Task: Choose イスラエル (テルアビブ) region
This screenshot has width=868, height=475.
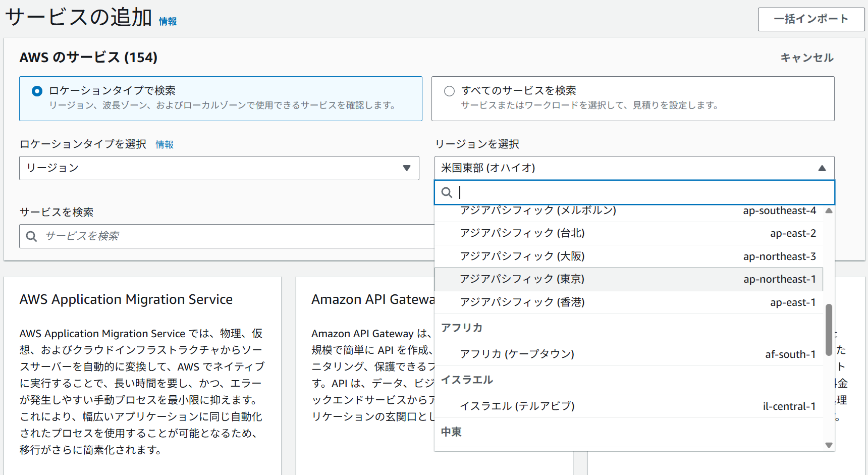Action: coord(629,406)
